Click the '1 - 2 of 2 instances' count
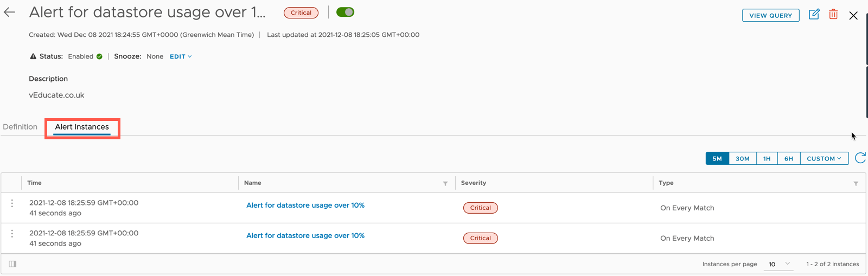Image resolution: width=868 pixels, height=276 pixels. [833, 264]
